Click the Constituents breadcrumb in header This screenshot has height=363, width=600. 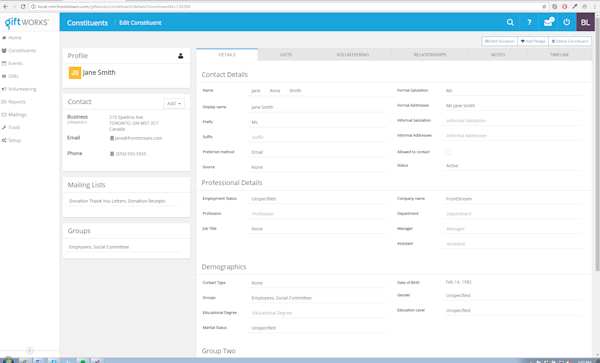click(87, 23)
